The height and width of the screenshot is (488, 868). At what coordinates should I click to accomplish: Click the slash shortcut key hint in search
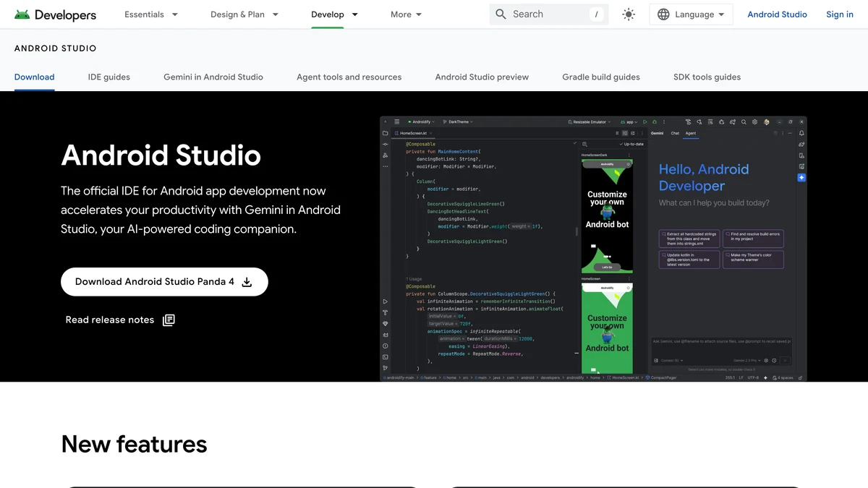(x=596, y=14)
